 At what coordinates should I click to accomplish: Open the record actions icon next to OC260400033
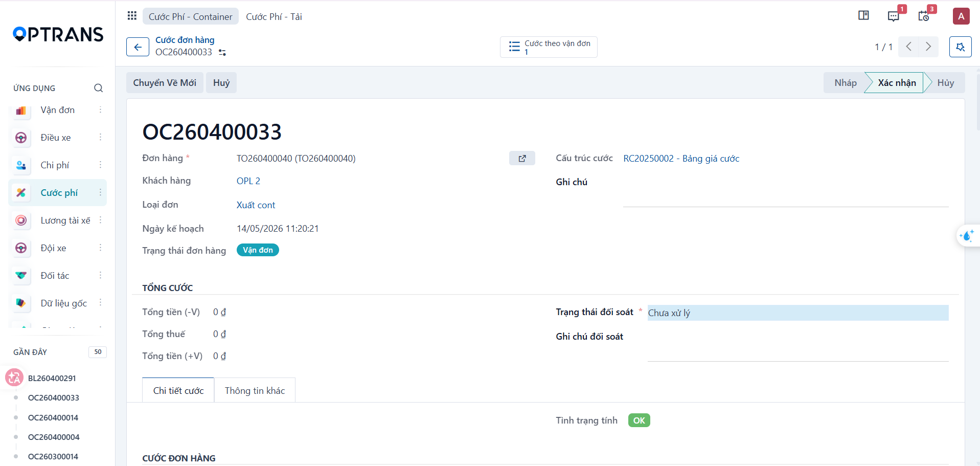(x=222, y=53)
